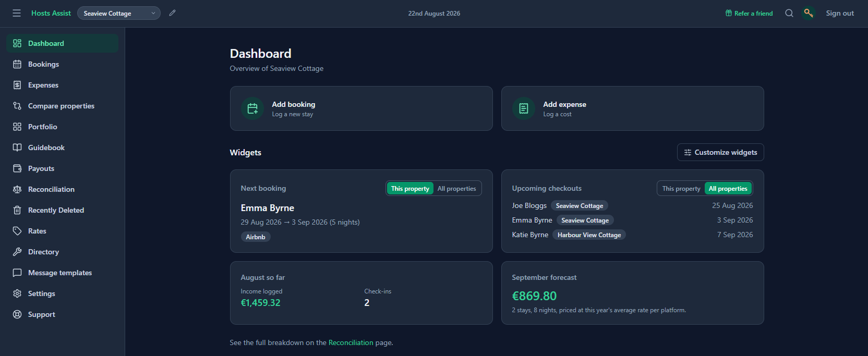
Task: Click the gift icon next to Refer a friend
Action: pyautogui.click(x=729, y=13)
